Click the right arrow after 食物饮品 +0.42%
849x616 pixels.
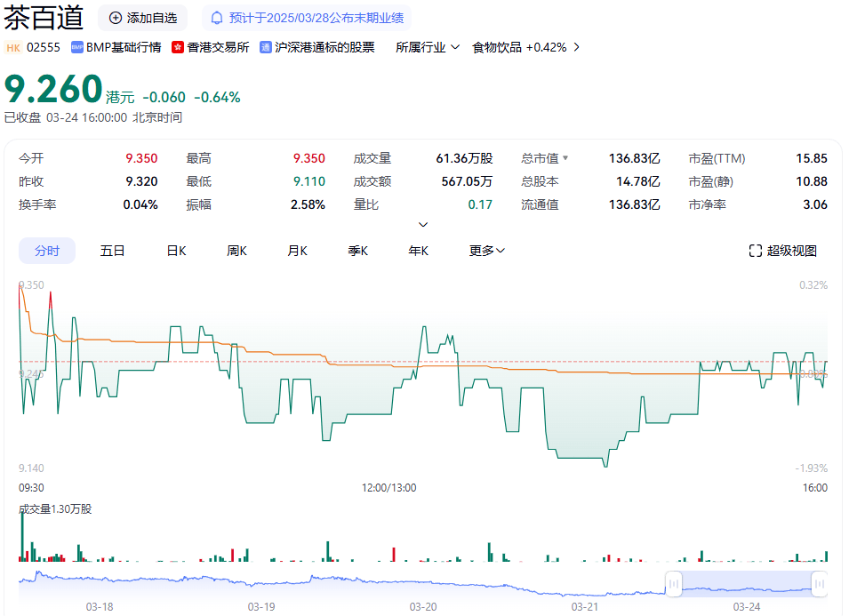(577, 48)
